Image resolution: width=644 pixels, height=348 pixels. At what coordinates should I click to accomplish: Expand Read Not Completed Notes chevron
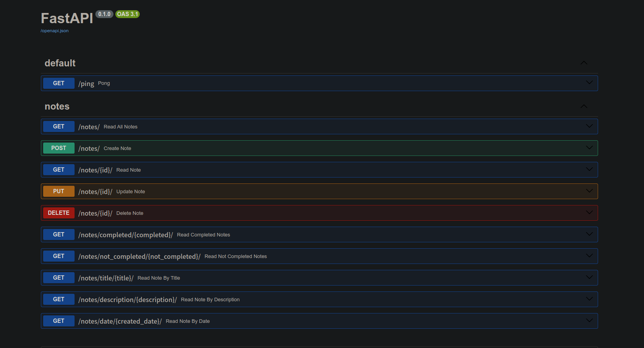point(589,256)
